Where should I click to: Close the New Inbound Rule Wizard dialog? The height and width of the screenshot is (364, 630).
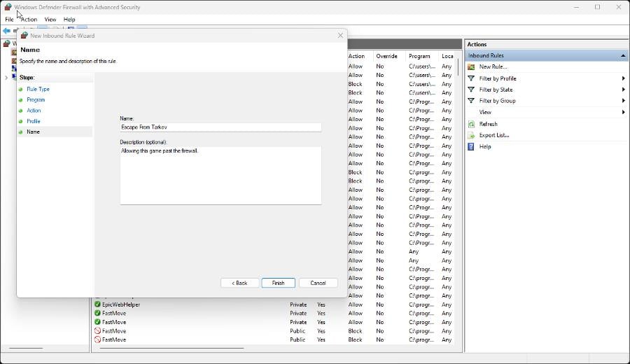click(340, 36)
